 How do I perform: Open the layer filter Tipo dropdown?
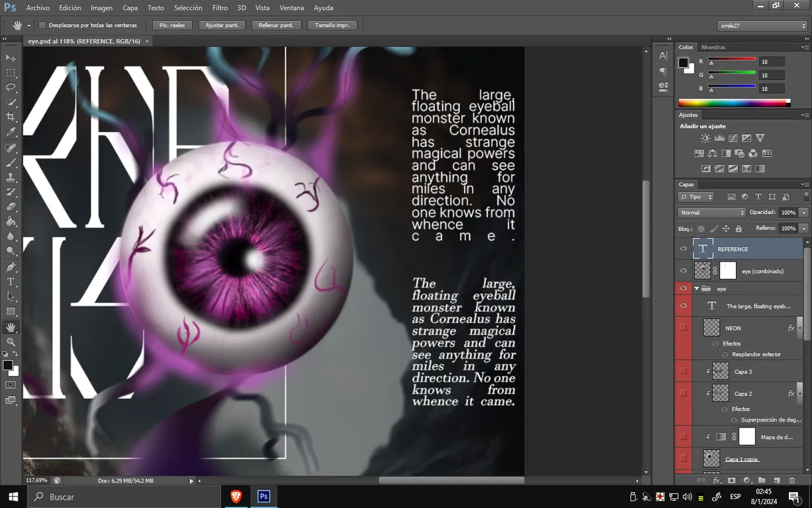pyautogui.click(x=696, y=197)
